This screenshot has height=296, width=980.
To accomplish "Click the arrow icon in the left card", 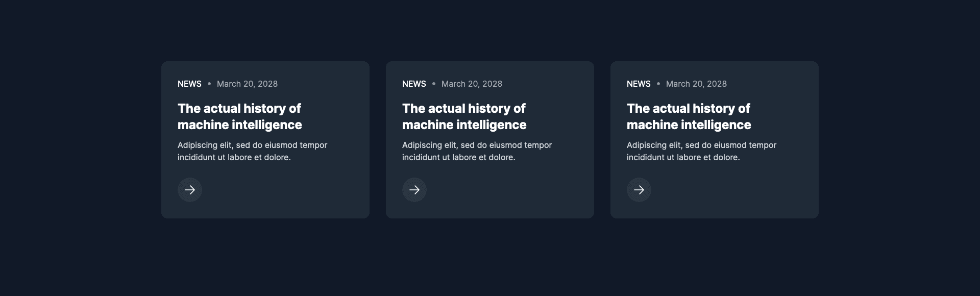I will [190, 190].
